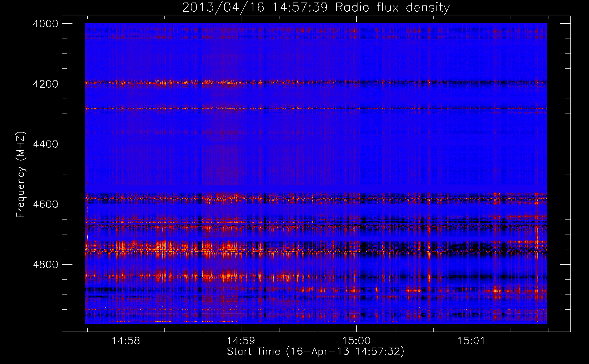Click the 15:00 time tick label

[356, 341]
